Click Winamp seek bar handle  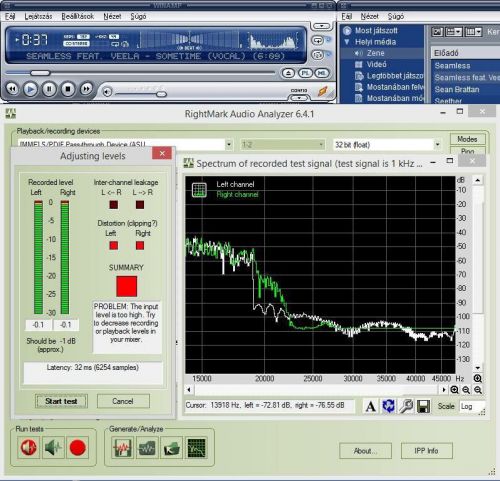(40, 73)
